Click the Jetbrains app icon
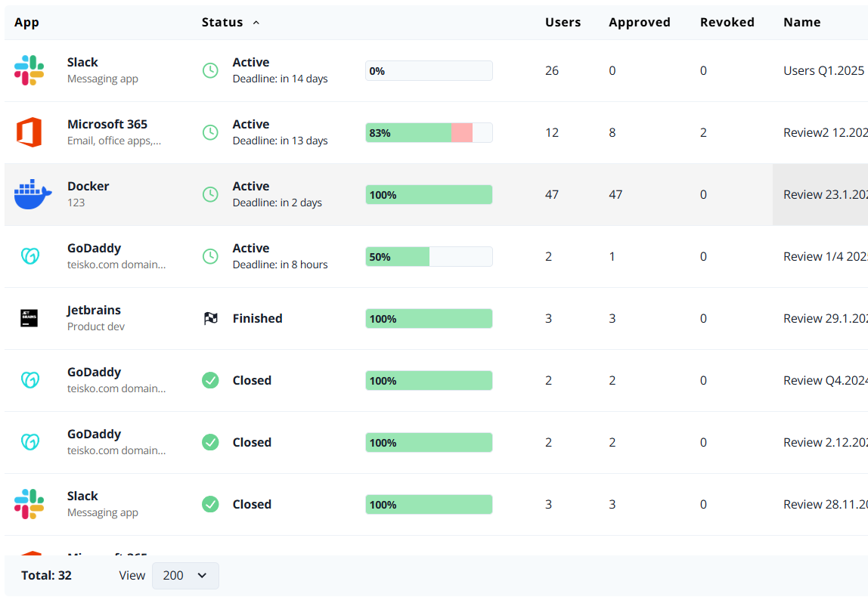Image resolution: width=868 pixels, height=597 pixels. [x=29, y=317]
